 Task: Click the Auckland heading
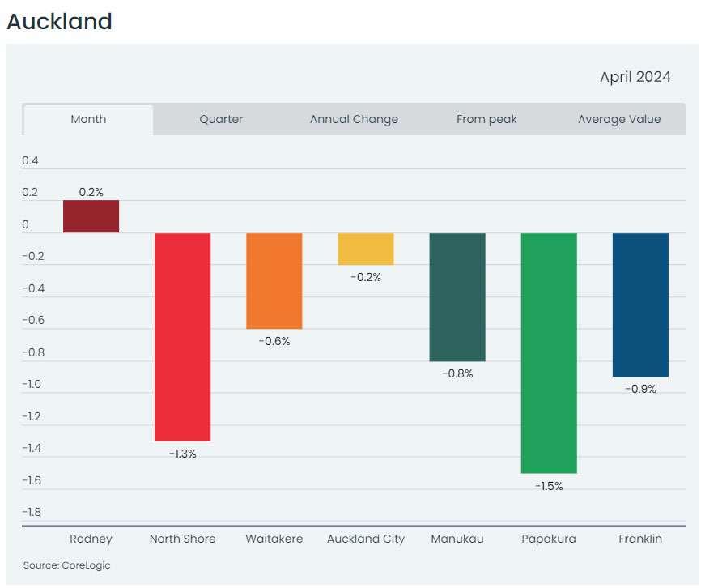click(59, 21)
